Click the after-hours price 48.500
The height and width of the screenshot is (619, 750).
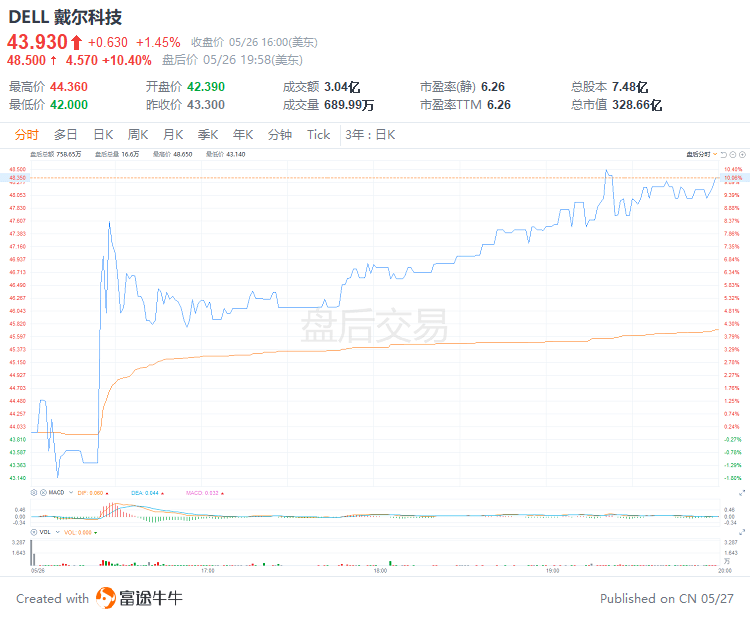click(x=26, y=60)
